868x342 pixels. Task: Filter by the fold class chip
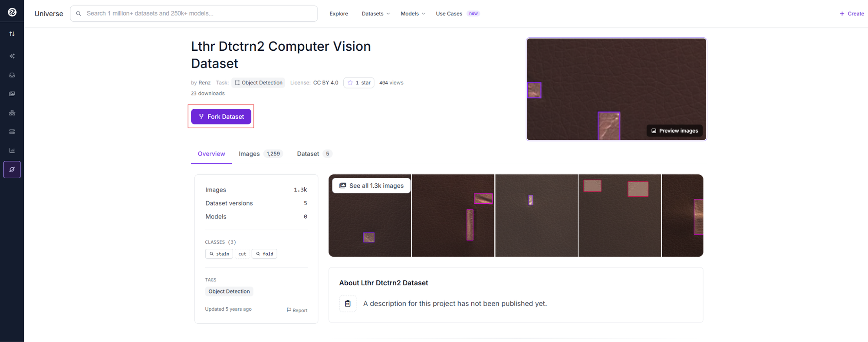click(x=264, y=254)
